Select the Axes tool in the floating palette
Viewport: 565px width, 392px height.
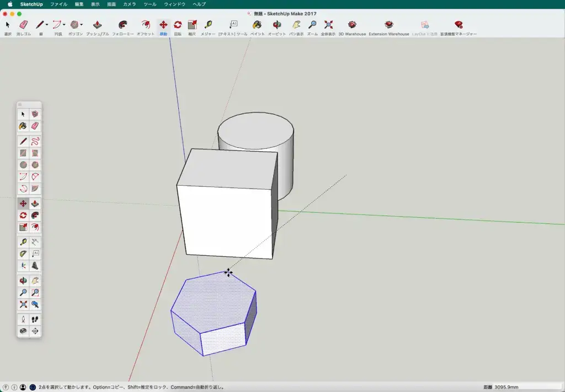point(23,266)
